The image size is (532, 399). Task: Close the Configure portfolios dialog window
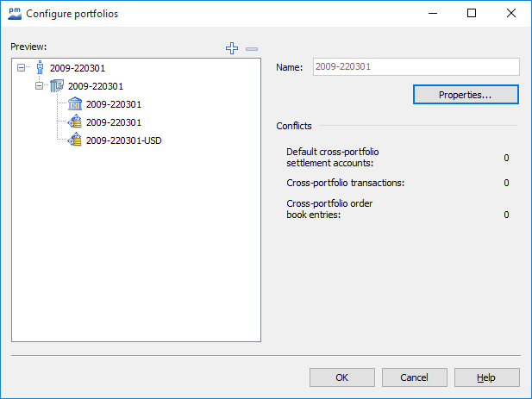(511, 13)
